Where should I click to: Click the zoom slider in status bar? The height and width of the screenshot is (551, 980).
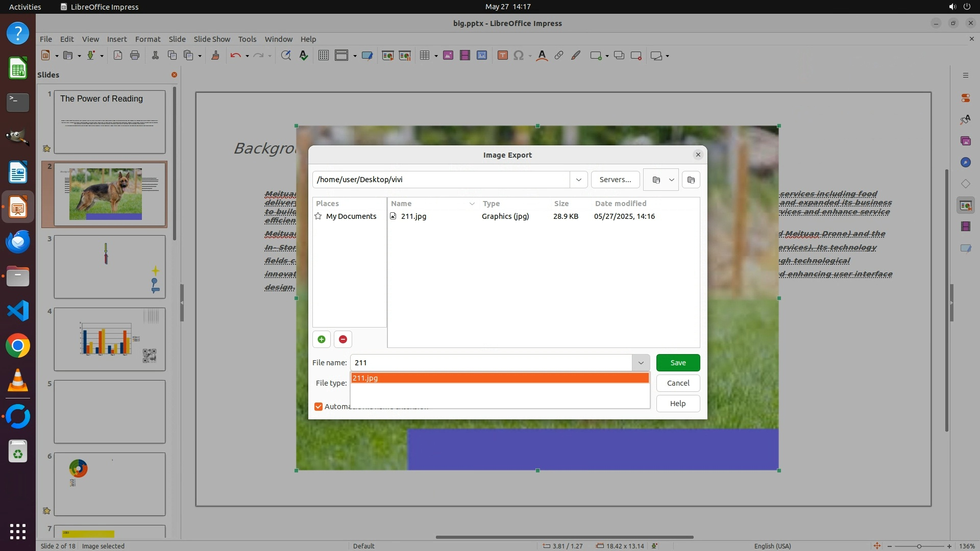[919, 546]
